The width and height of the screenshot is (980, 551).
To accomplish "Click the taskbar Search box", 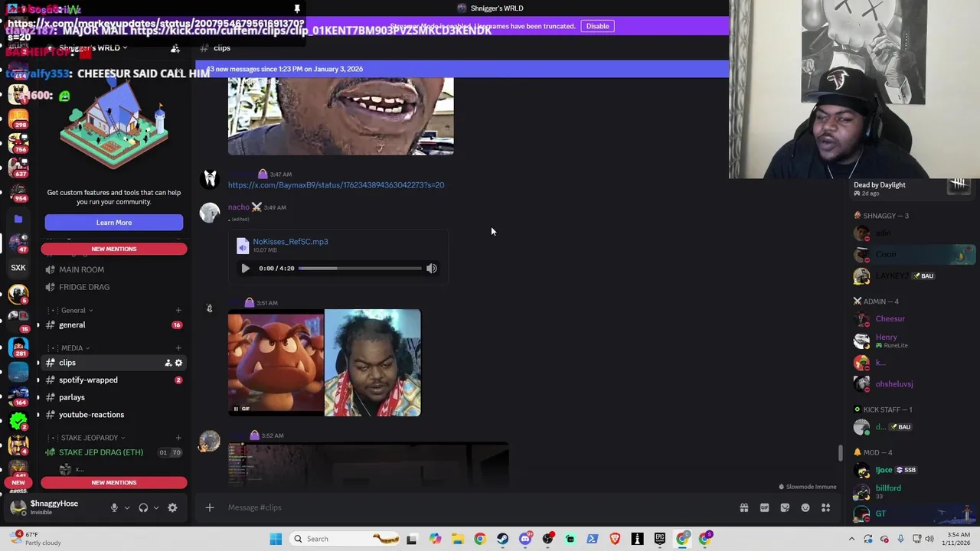I will point(346,539).
